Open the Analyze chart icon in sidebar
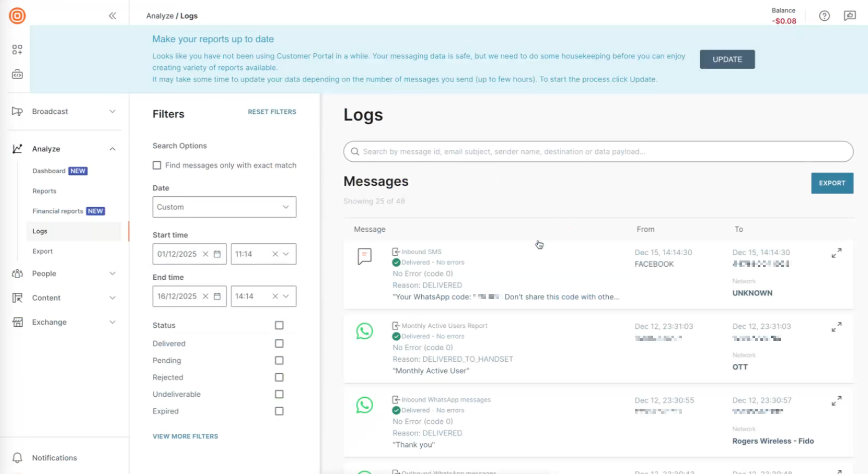 17,148
